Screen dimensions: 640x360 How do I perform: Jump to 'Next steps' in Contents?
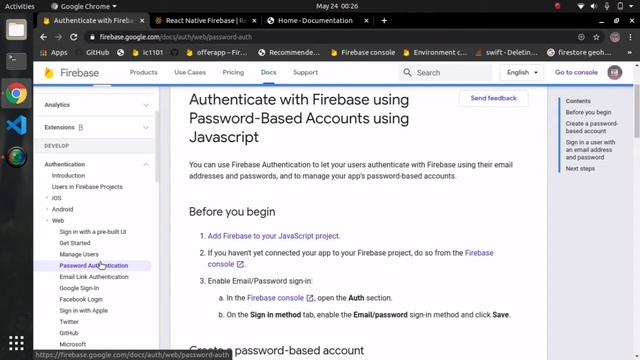tap(580, 169)
